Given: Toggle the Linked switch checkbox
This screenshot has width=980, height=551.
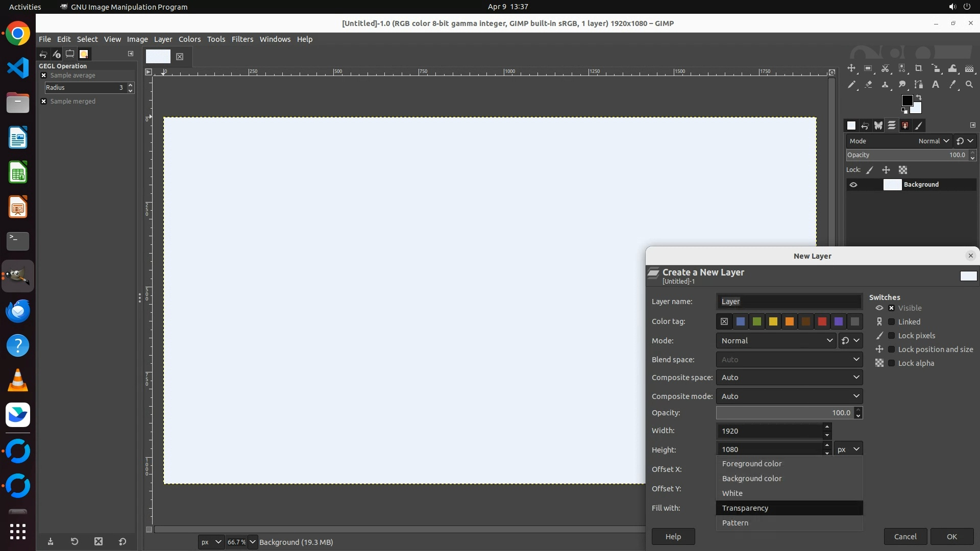Looking at the screenshot, I should click(x=891, y=322).
